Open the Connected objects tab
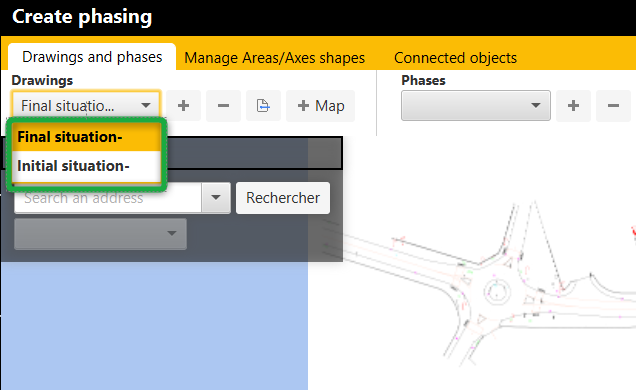Viewport: 636px width, 390px height. coord(455,58)
